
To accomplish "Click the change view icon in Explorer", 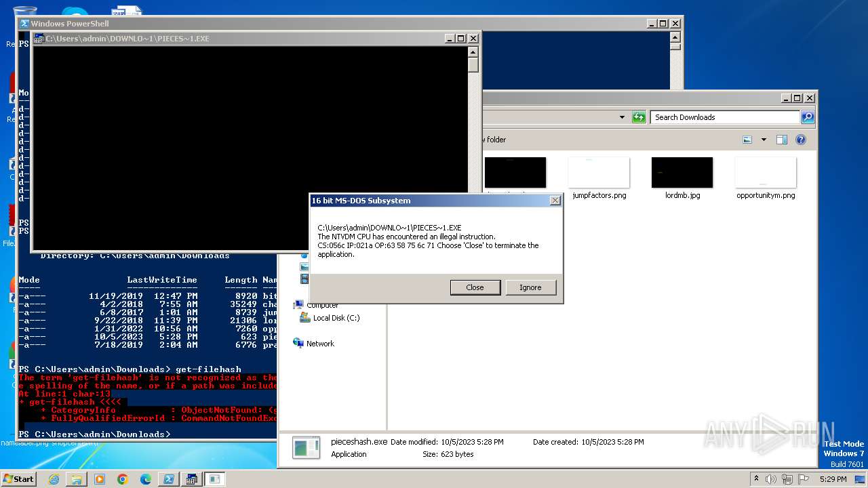I will click(747, 140).
